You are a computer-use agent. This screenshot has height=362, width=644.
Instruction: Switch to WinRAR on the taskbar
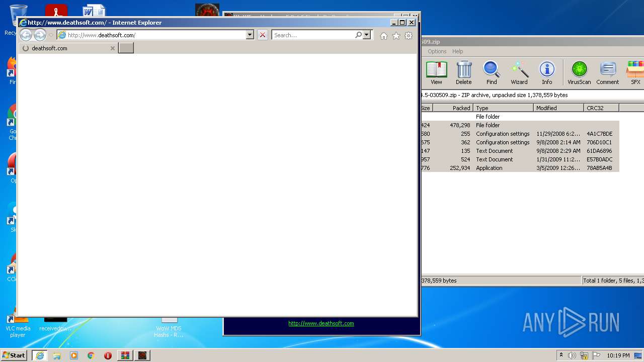tap(125, 355)
